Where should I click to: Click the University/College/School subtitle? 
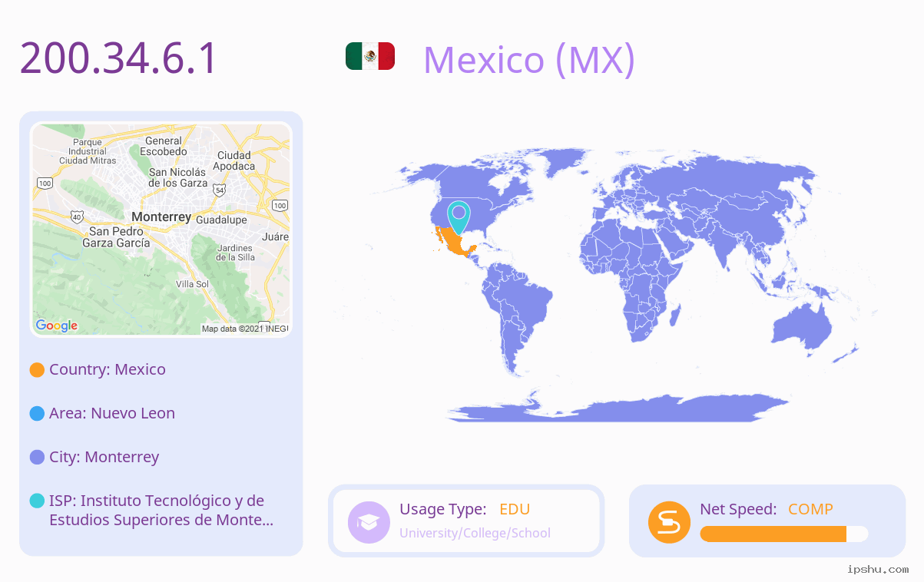click(475, 533)
